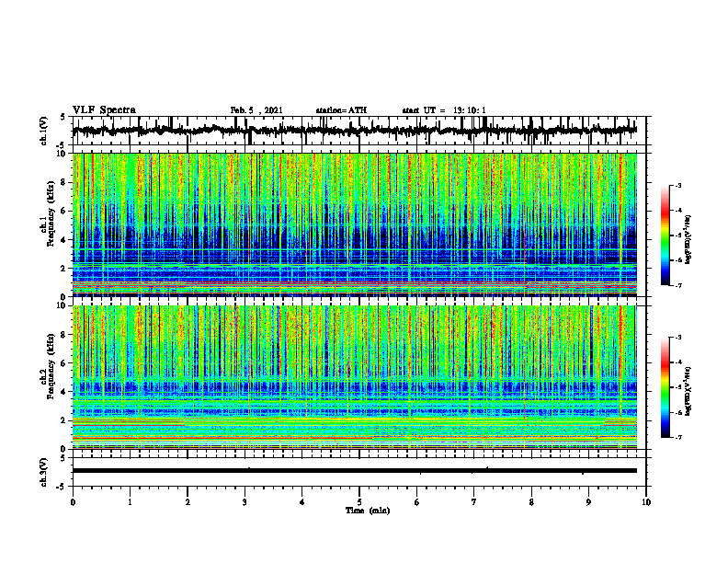This screenshot has height=563, width=728.
Task: Select the 'Feb. 5 , 2021' date text
Action: point(256,110)
